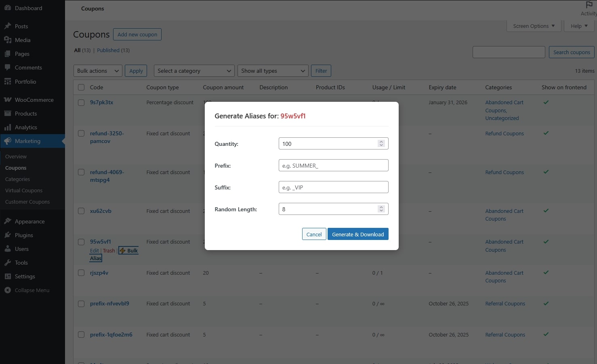Click the WooCommerce icon in sidebar
597x364 pixels.
(8, 100)
